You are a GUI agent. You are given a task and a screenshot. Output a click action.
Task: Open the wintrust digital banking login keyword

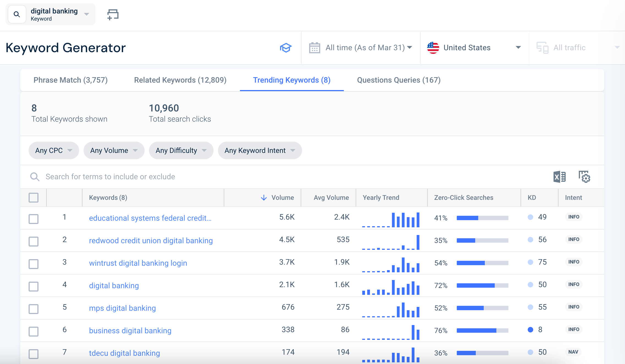[x=138, y=263]
